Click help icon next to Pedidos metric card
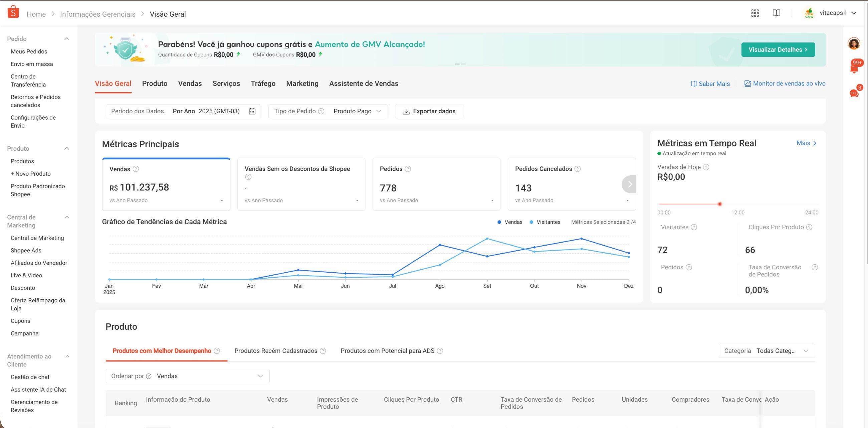 point(408,169)
